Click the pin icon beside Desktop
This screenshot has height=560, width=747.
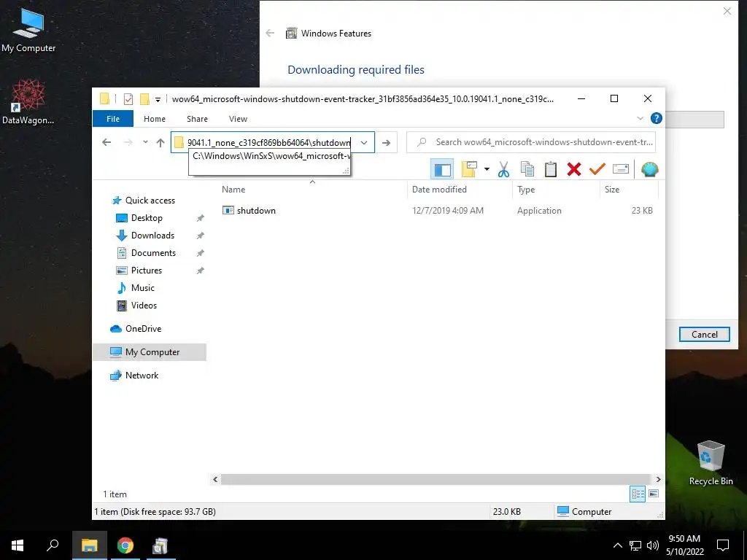pyautogui.click(x=201, y=218)
